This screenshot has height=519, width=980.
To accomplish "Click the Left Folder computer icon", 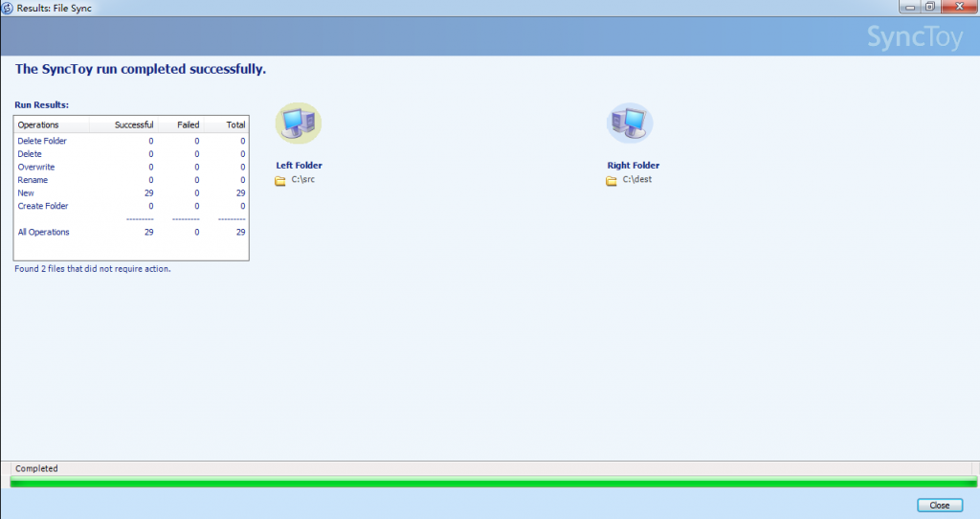I will pyautogui.click(x=299, y=124).
